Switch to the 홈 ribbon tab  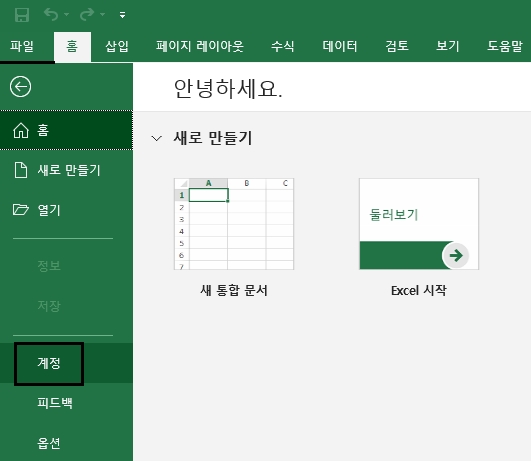(72, 46)
